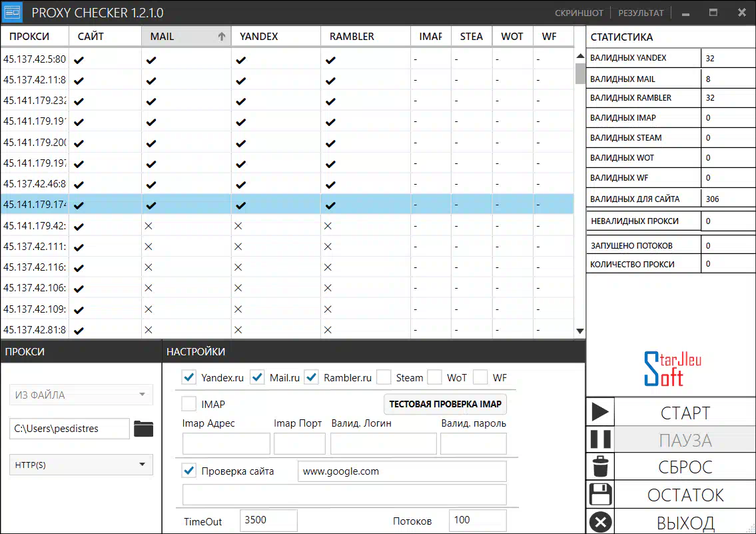The image size is (756, 534).
Task: Click the СКРИНШОТ menu item
Action: (579, 13)
